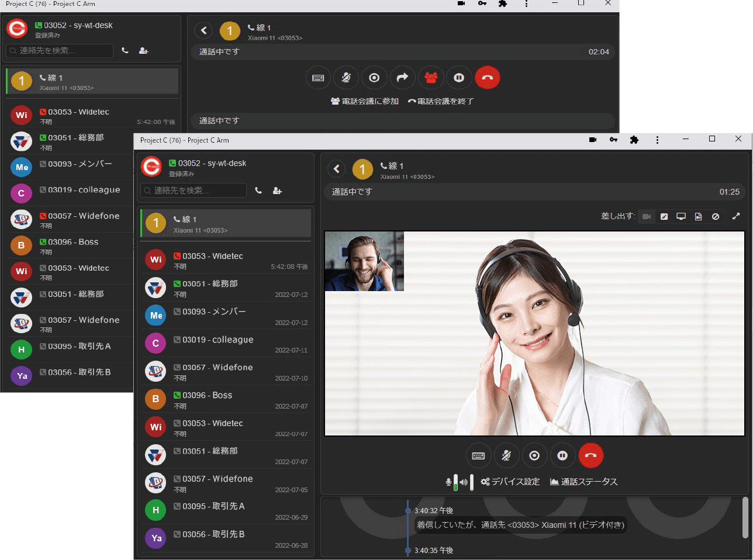Open 03095 - 取引先A dated 2022-06-29
The image size is (753, 560).
click(x=226, y=511)
